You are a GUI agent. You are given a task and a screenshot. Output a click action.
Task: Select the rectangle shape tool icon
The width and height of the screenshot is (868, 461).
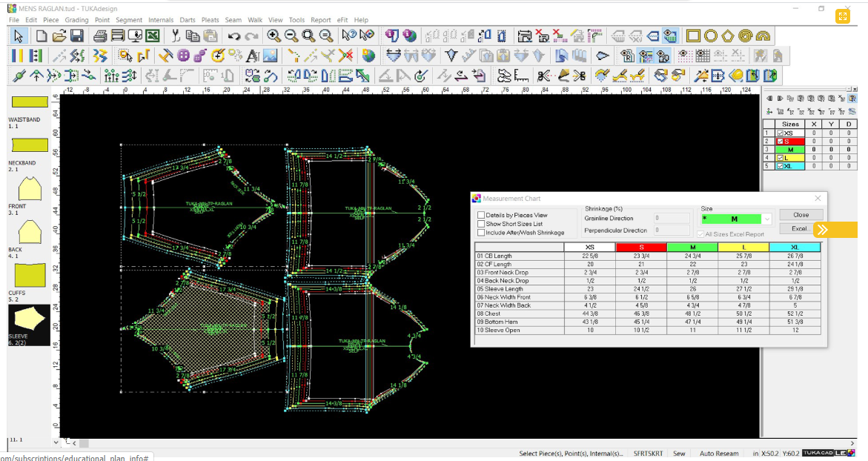coord(693,36)
